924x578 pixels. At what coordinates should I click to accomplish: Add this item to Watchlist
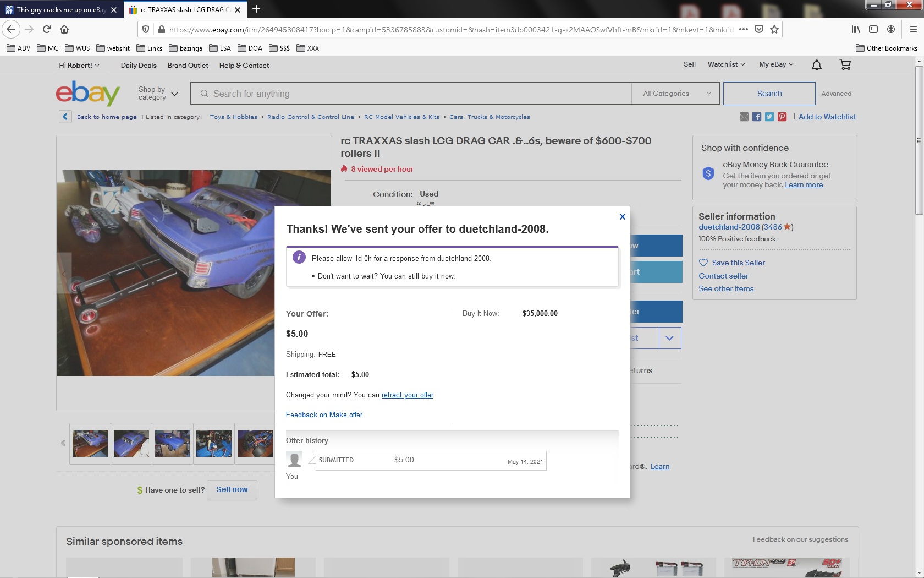(x=827, y=117)
